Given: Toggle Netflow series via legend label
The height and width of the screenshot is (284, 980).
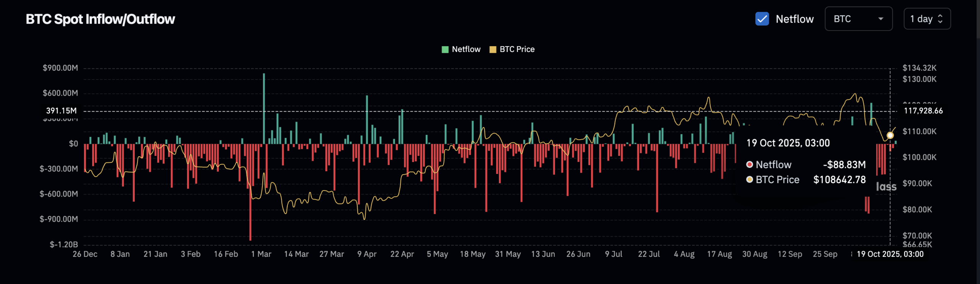Looking at the screenshot, I should pyautogui.click(x=466, y=49).
